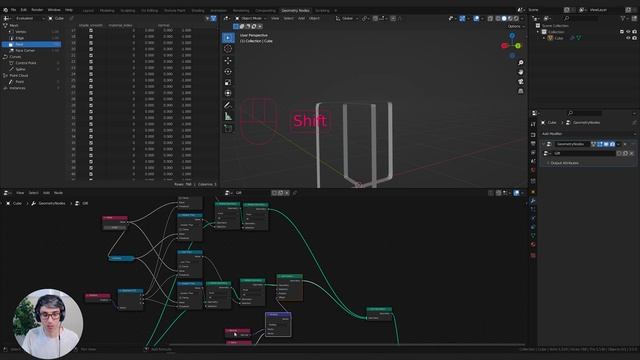640x360 pixels.
Task: Open modifier extra options dropdown arrow
Action: pyautogui.click(x=619, y=144)
